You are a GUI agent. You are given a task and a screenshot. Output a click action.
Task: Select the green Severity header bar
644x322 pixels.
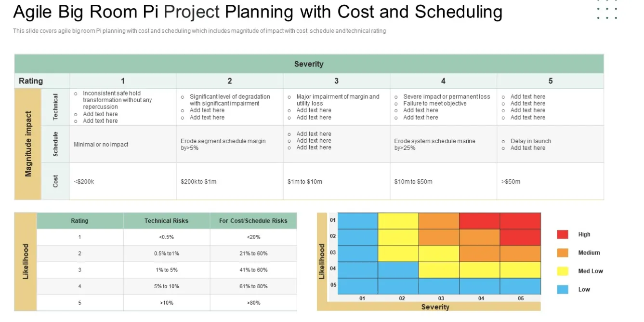[x=309, y=64]
